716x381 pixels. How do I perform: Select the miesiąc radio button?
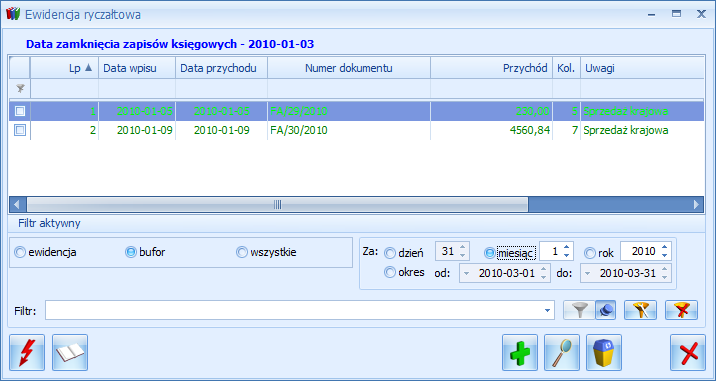pos(490,253)
